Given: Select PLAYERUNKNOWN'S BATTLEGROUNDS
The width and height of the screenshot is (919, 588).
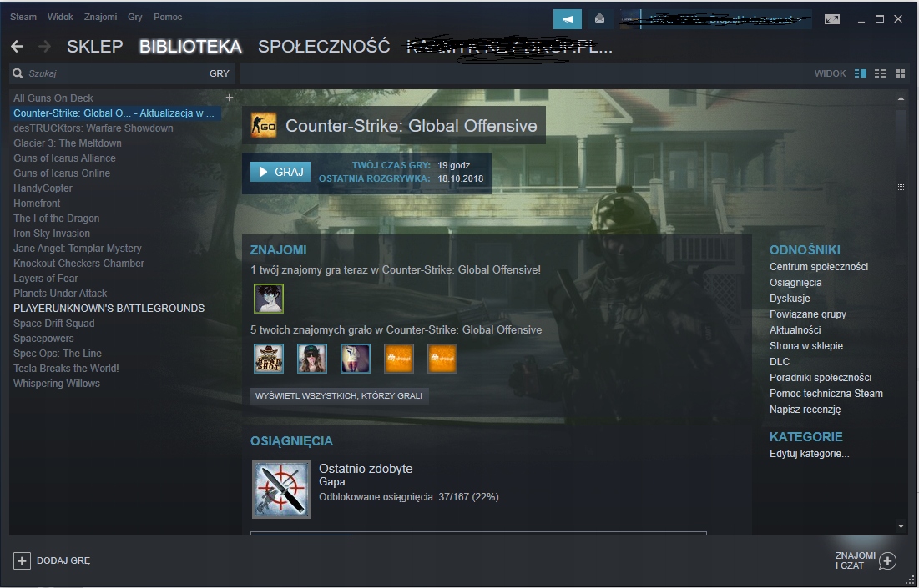Looking at the screenshot, I should [x=109, y=308].
